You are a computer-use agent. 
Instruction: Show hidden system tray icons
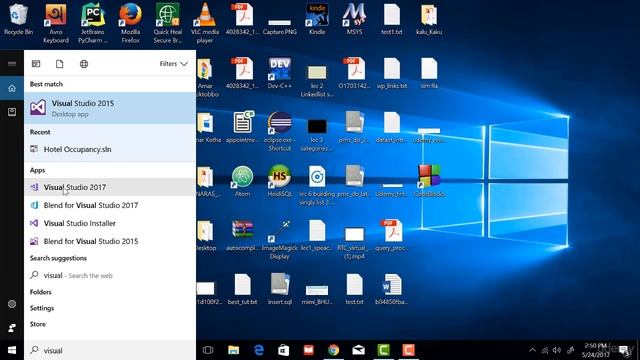pos(532,350)
